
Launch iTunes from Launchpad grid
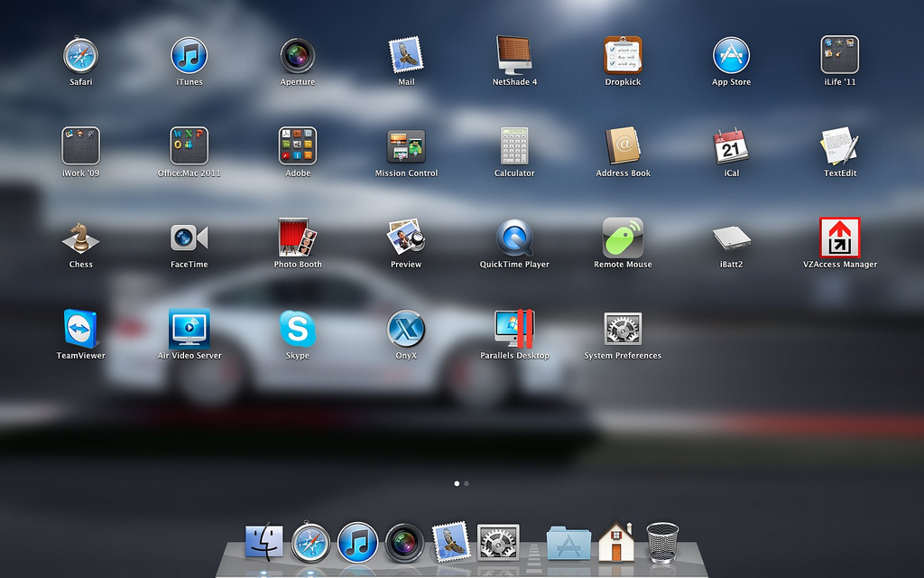point(189,55)
